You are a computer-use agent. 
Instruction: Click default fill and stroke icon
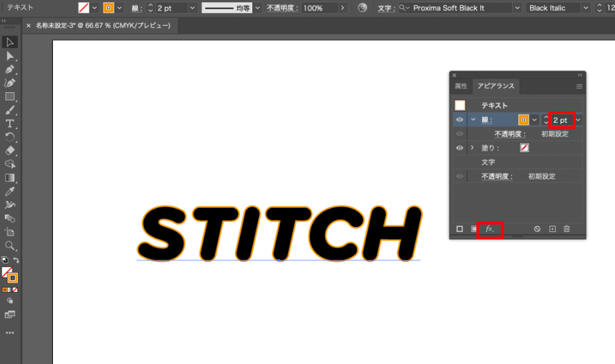[5, 260]
